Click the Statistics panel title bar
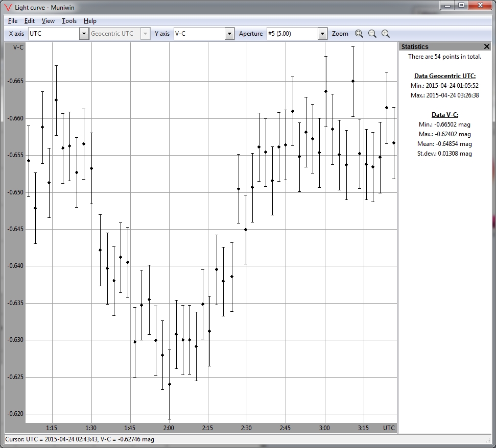Image resolution: width=496 pixels, height=448 pixels. tap(444, 46)
